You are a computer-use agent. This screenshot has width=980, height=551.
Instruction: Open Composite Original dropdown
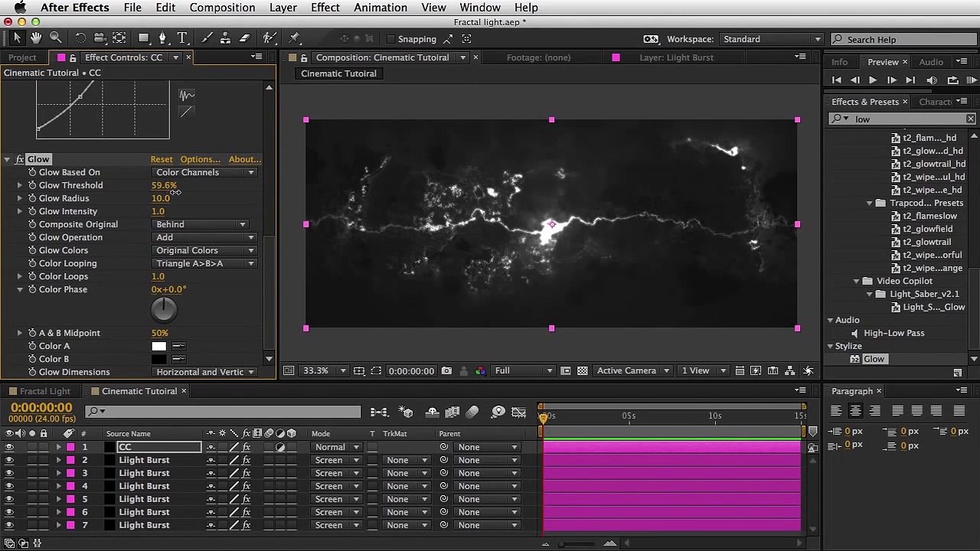tap(201, 224)
